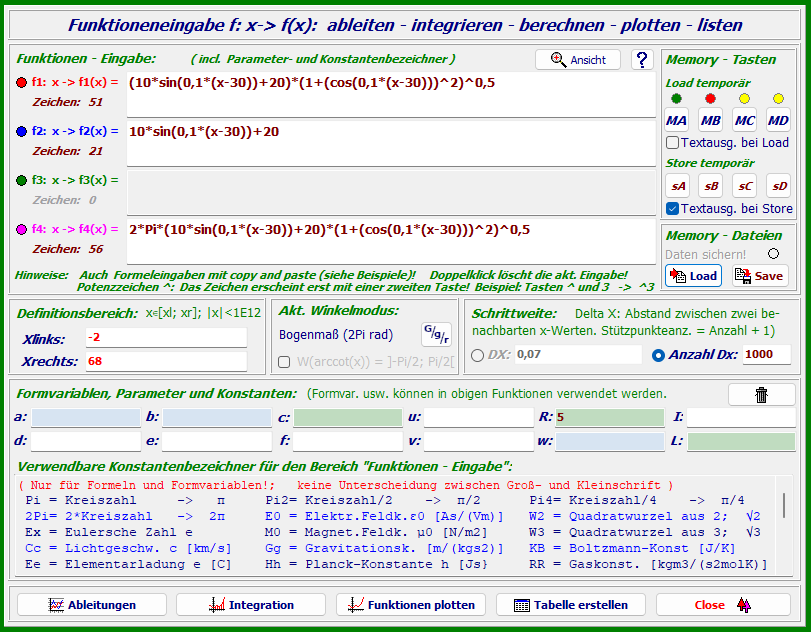The image size is (811, 632).
Task: Click into the Xlinks input field
Action: point(164,337)
